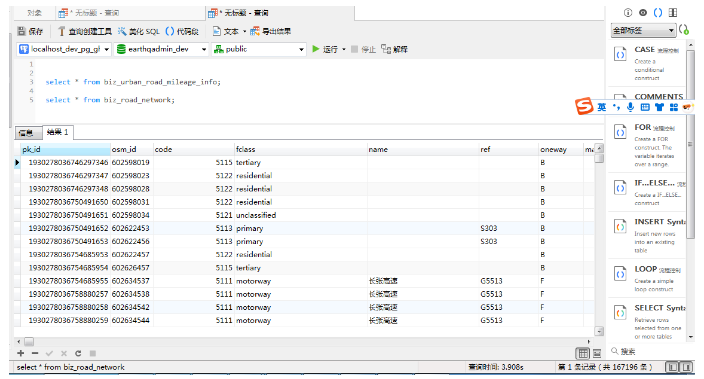
Task: Click the result grid horizontal scrollbar thumb
Action: pos(29,341)
